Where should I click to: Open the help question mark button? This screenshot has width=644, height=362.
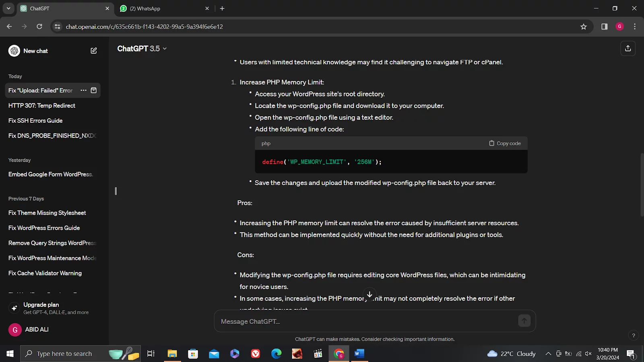click(633, 335)
